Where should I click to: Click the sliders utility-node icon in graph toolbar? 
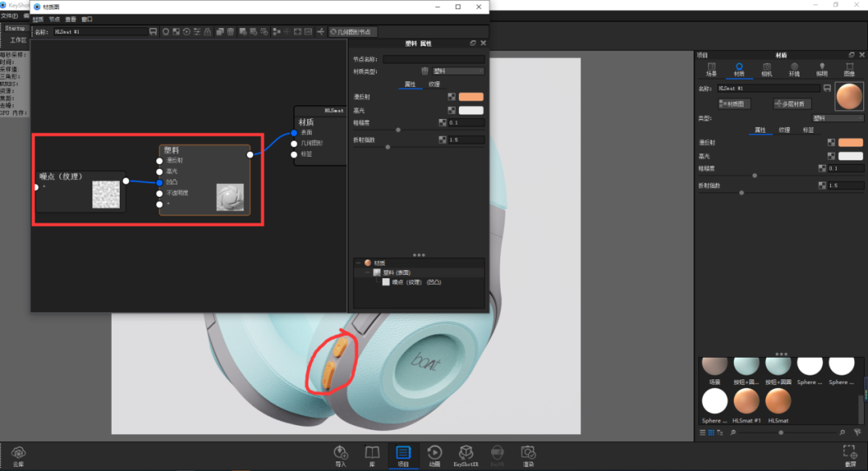pos(197,32)
